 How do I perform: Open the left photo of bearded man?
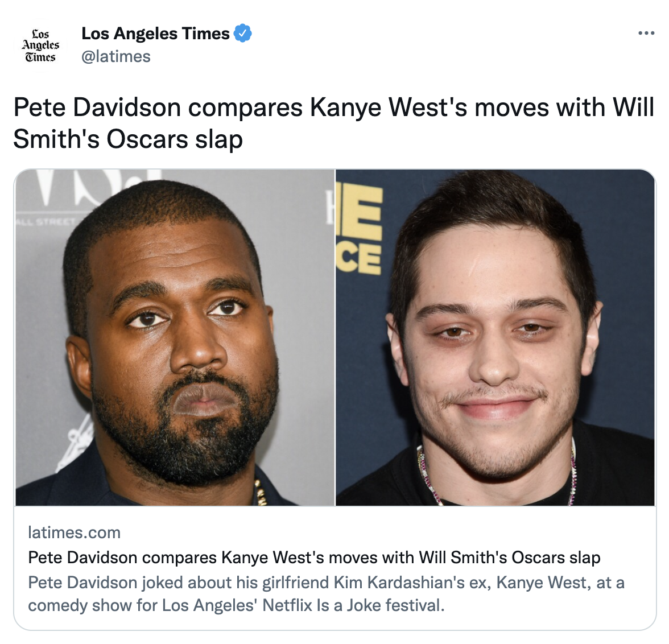[x=175, y=337]
